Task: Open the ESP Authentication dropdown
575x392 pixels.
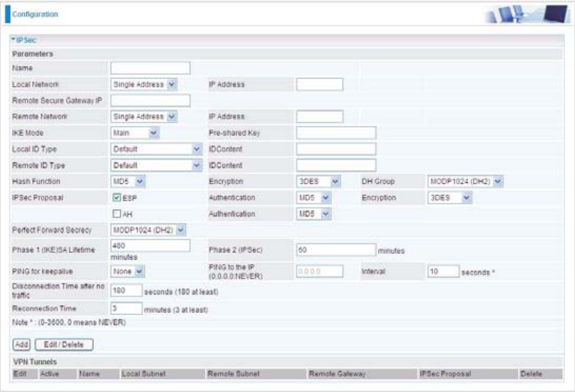Action: click(x=314, y=198)
